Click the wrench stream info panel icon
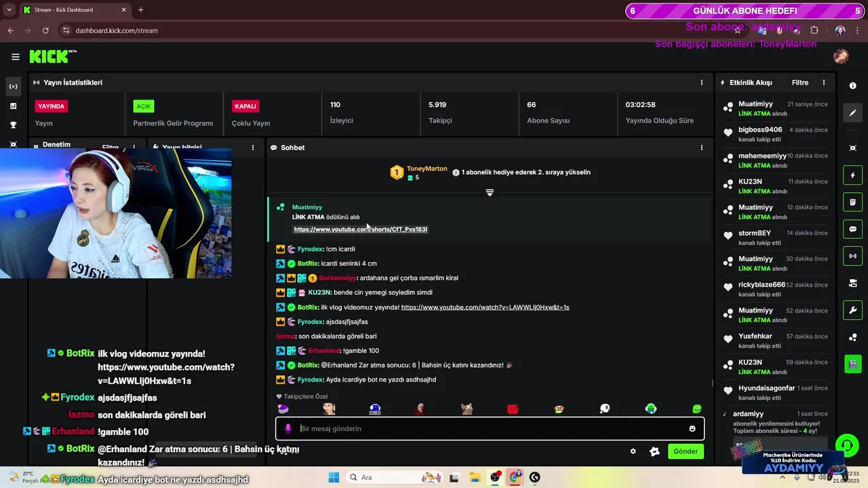The image size is (868, 488). [x=853, y=310]
